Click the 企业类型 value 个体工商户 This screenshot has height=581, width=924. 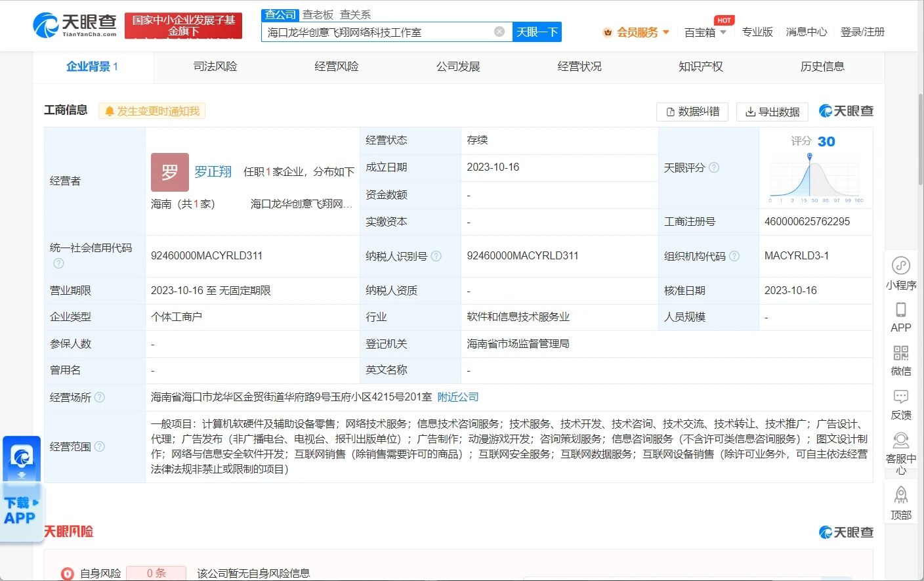click(177, 317)
